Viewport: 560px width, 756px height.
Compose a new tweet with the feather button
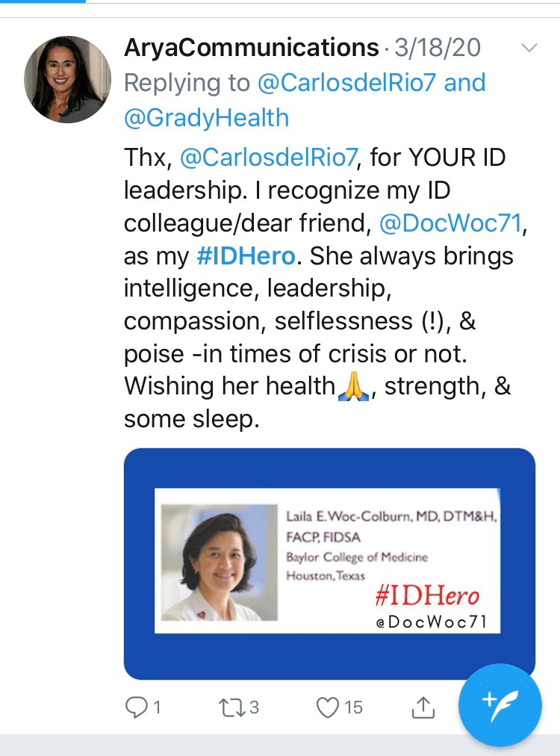[500, 705]
